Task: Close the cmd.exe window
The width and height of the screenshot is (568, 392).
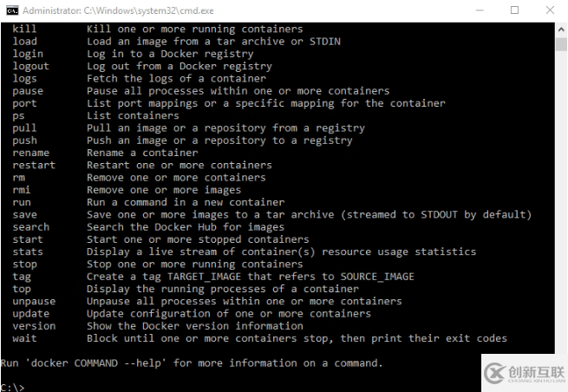Action: (550, 10)
